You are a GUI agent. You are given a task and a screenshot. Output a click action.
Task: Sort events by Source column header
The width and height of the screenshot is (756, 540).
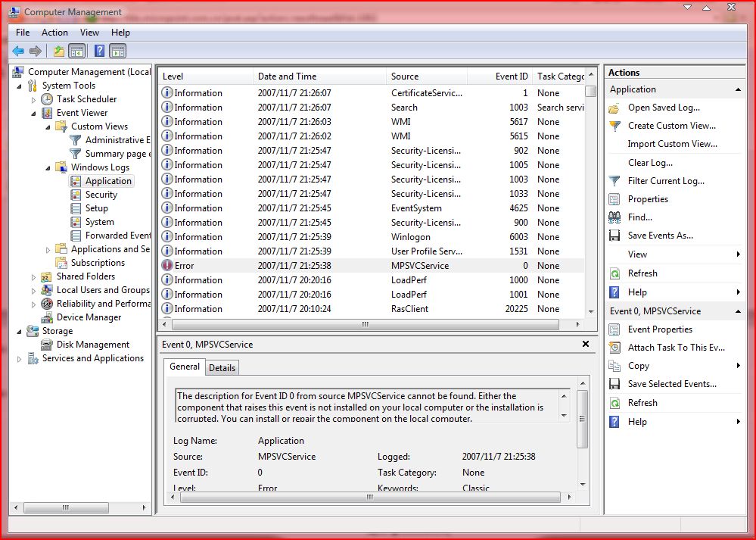coord(427,76)
